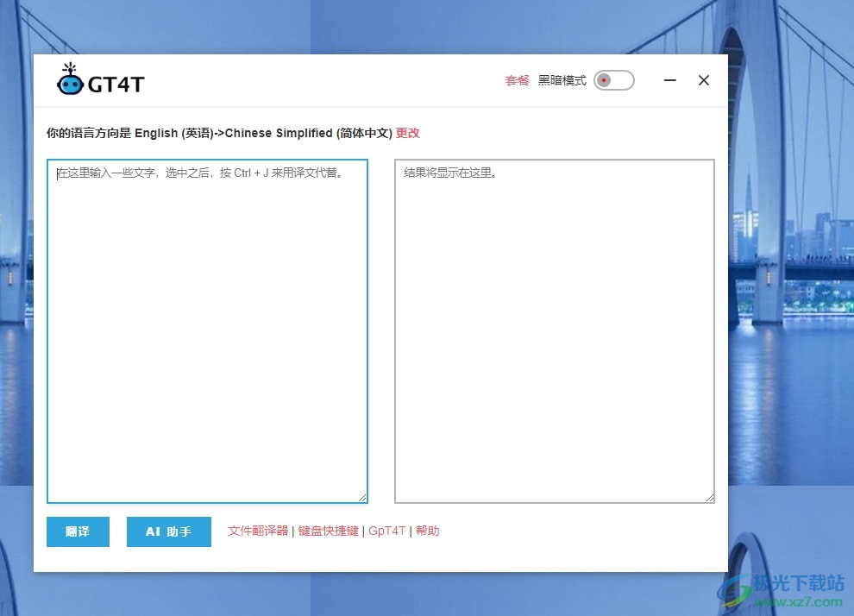
Task: Click 更改 to change language direction
Action: [x=407, y=133]
